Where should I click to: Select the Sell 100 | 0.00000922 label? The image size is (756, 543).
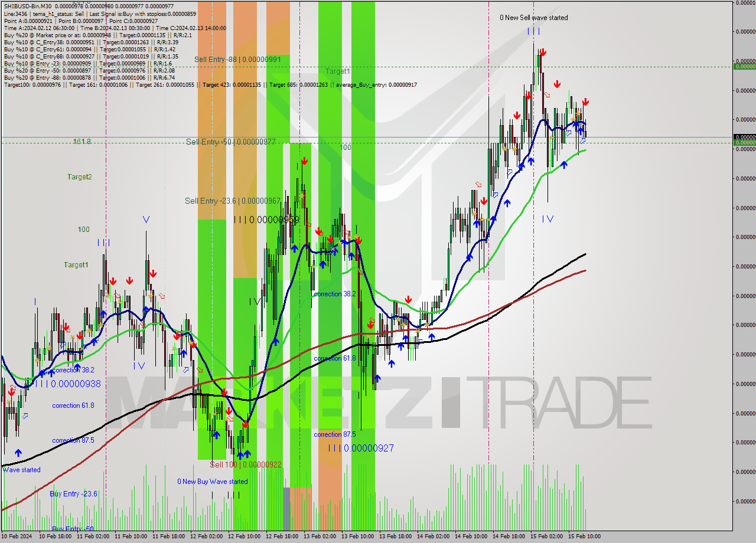pos(246,465)
